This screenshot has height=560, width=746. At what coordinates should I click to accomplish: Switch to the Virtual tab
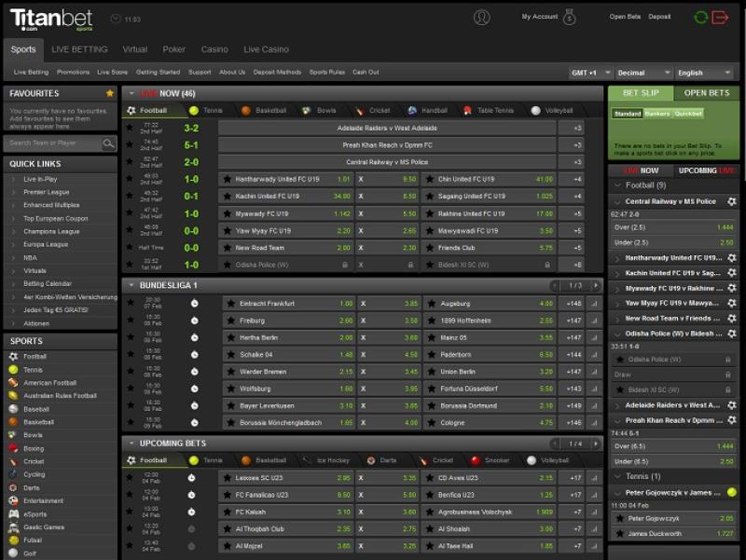pyautogui.click(x=134, y=49)
